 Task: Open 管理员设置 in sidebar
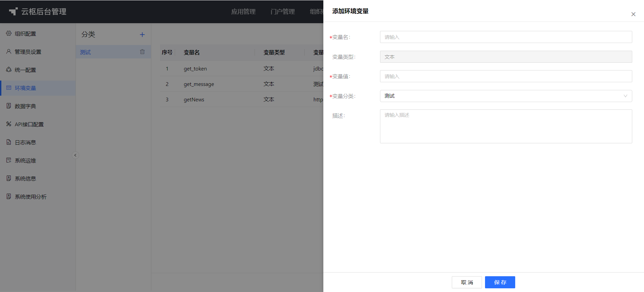38,52
